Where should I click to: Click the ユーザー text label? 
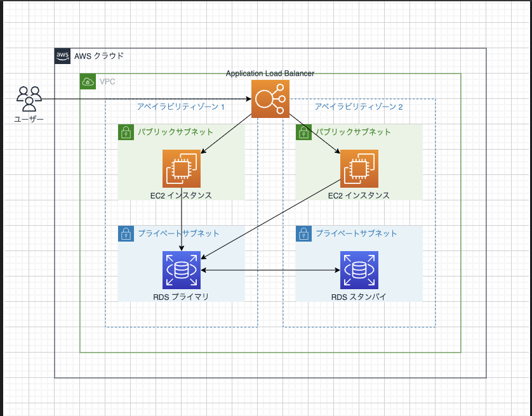click(x=29, y=119)
